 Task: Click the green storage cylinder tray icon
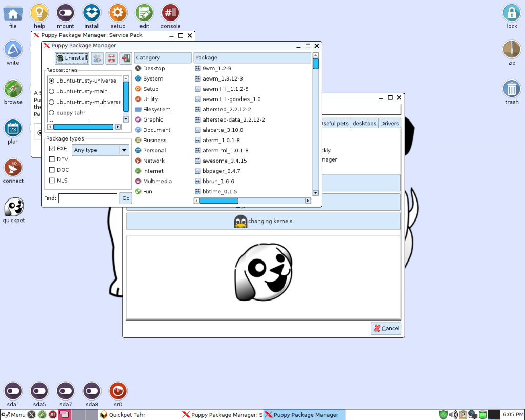[x=482, y=415]
